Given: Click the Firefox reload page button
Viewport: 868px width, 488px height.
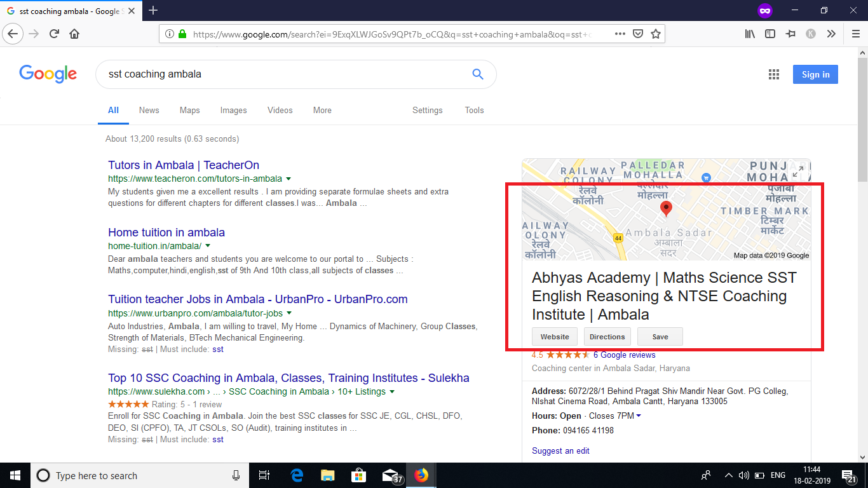Looking at the screenshot, I should [54, 34].
